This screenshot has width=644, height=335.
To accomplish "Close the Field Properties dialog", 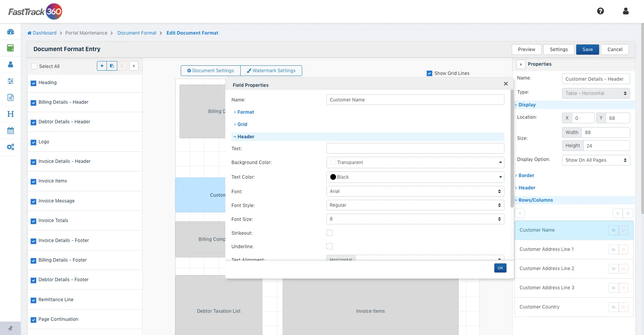I will pyautogui.click(x=506, y=84).
